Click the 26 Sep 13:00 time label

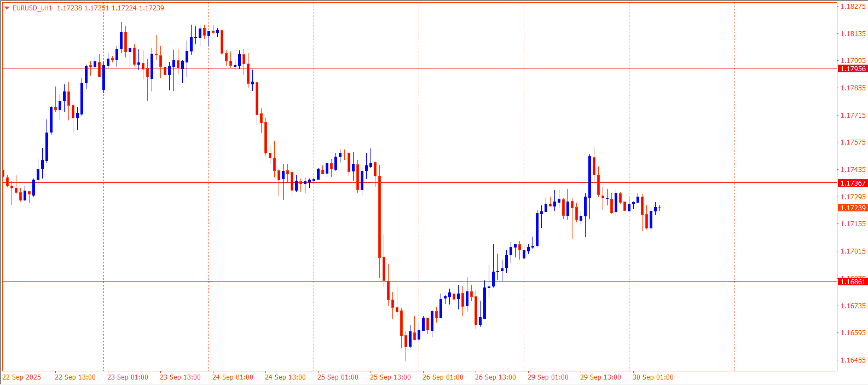pos(495,377)
